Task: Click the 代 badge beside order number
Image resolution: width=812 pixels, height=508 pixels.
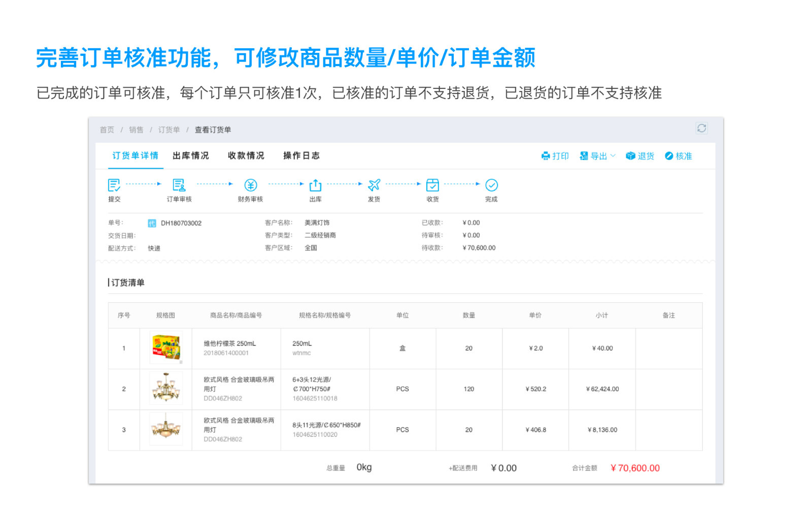Action: coord(152,223)
